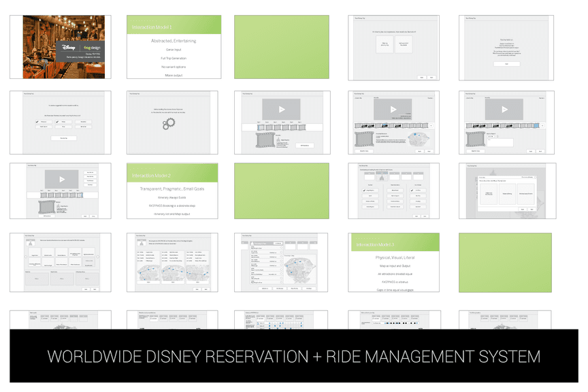The width and height of the screenshot is (588, 392).
Task: Open the wireframe slide with two checked checkboxes
Action: (61, 122)
